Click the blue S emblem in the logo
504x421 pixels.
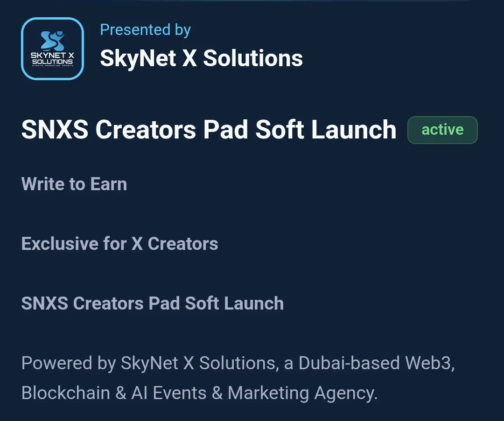pyautogui.click(x=52, y=41)
